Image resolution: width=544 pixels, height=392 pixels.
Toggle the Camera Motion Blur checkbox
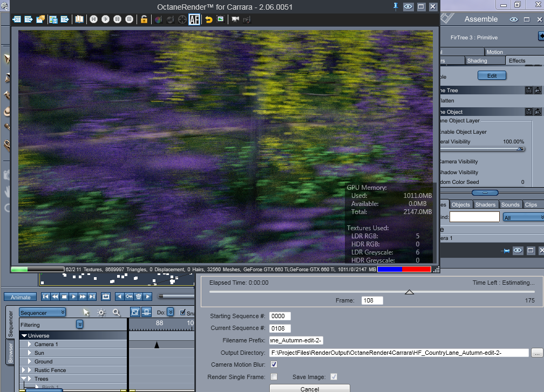[x=274, y=365]
